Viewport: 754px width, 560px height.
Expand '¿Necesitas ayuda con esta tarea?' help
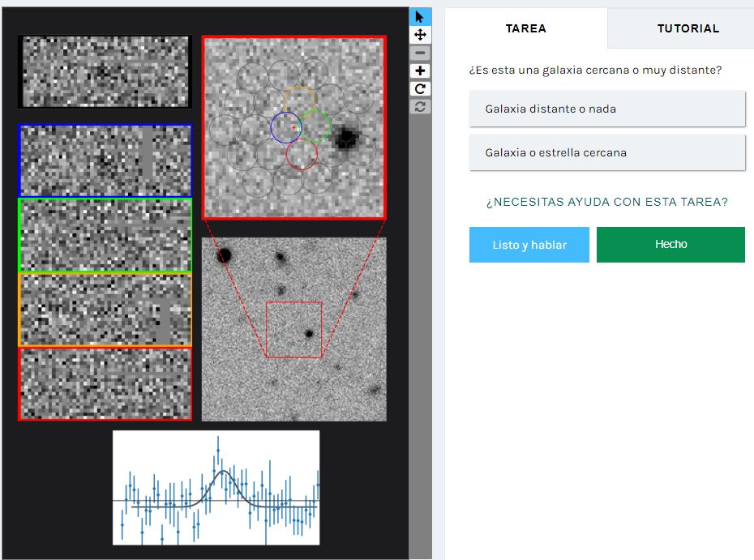pos(606,202)
